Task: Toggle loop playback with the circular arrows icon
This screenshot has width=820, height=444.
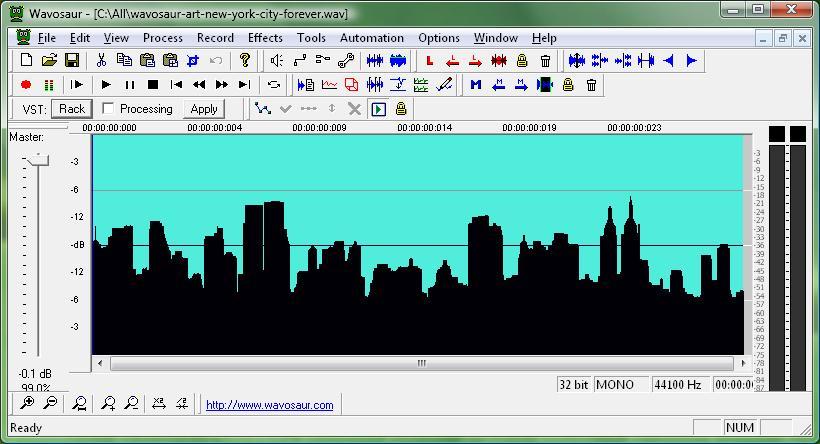Action: click(274, 85)
